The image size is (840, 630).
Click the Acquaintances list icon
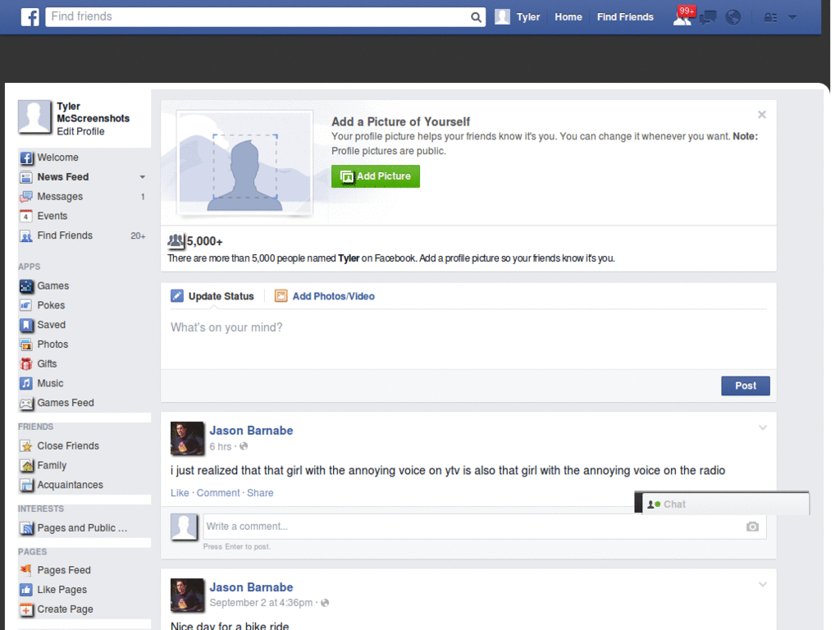(26, 485)
